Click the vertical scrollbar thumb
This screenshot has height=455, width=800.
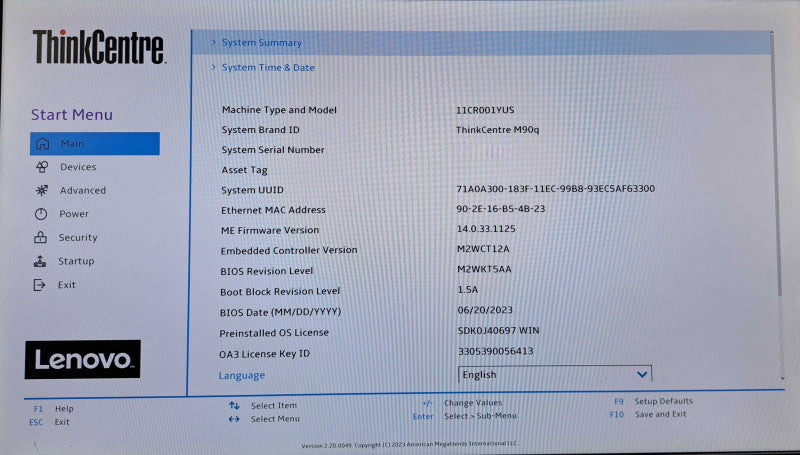pyautogui.click(x=777, y=163)
